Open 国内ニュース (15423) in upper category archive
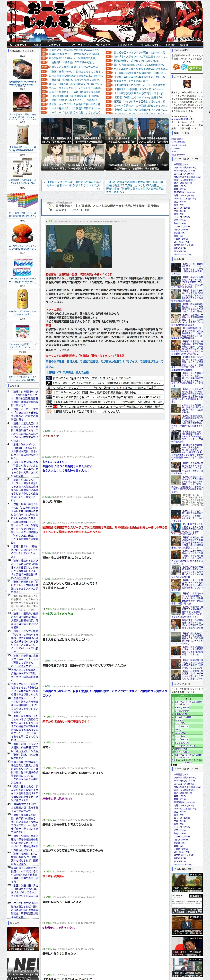Screen dimensions: 210x980 click(184, 173)
